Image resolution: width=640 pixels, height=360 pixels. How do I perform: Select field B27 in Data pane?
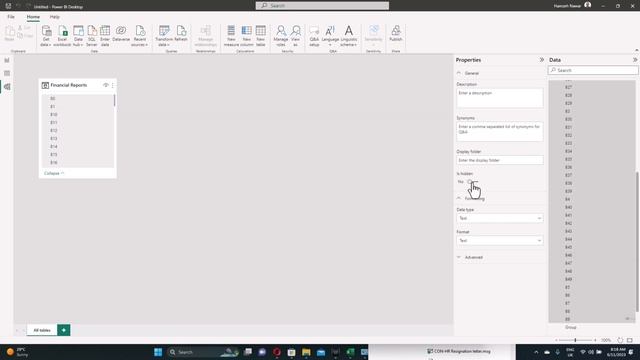click(569, 87)
